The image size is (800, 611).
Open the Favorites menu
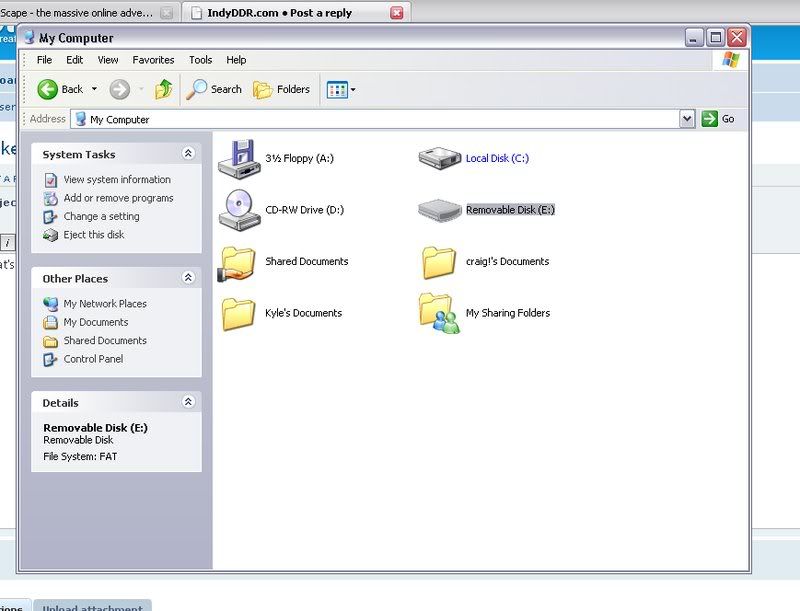click(153, 60)
